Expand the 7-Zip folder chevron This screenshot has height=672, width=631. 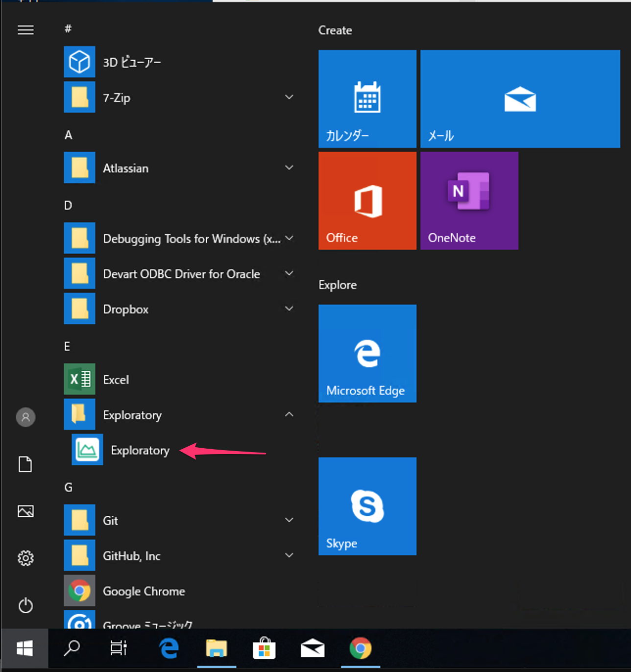(289, 97)
